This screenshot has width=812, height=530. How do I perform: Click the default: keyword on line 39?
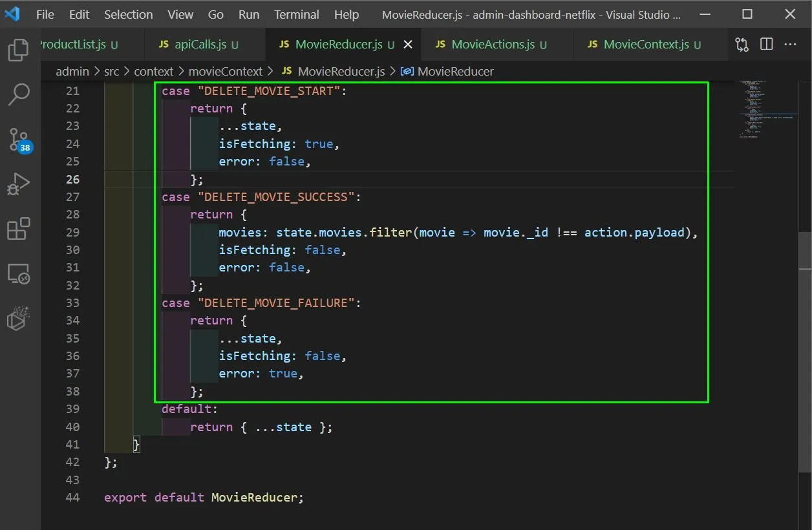190,408
